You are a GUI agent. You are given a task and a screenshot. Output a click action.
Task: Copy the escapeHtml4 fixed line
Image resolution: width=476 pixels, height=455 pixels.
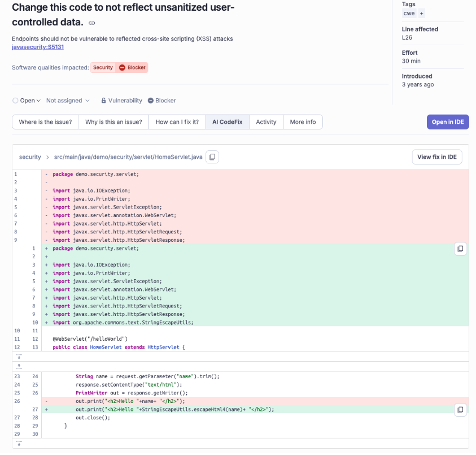[460, 409]
